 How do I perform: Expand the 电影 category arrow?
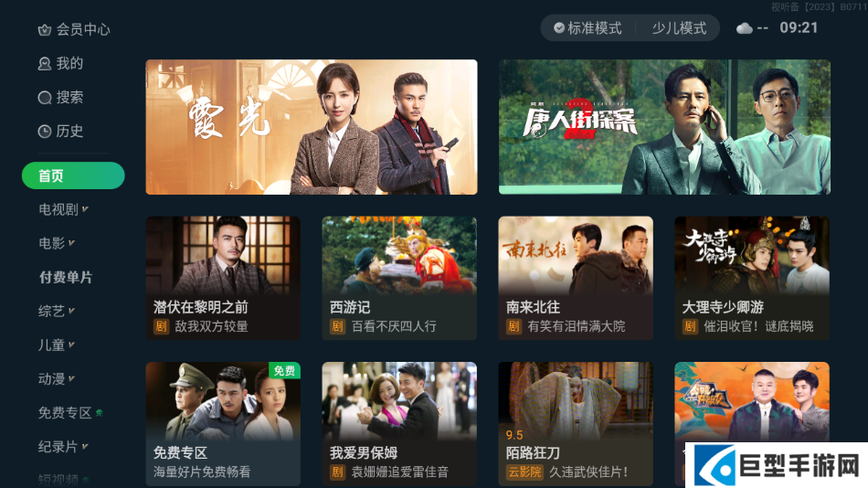tap(72, 242)
